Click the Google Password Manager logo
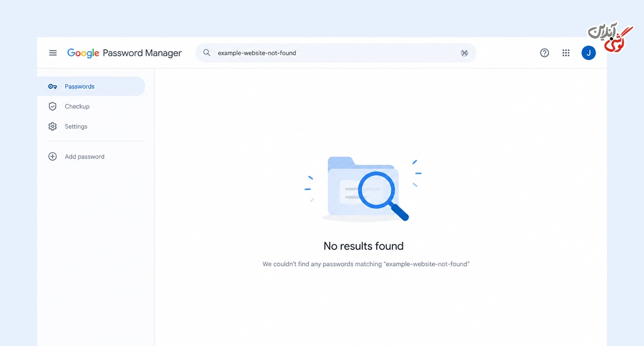This screenshot has height=346, width=644. 125,53
